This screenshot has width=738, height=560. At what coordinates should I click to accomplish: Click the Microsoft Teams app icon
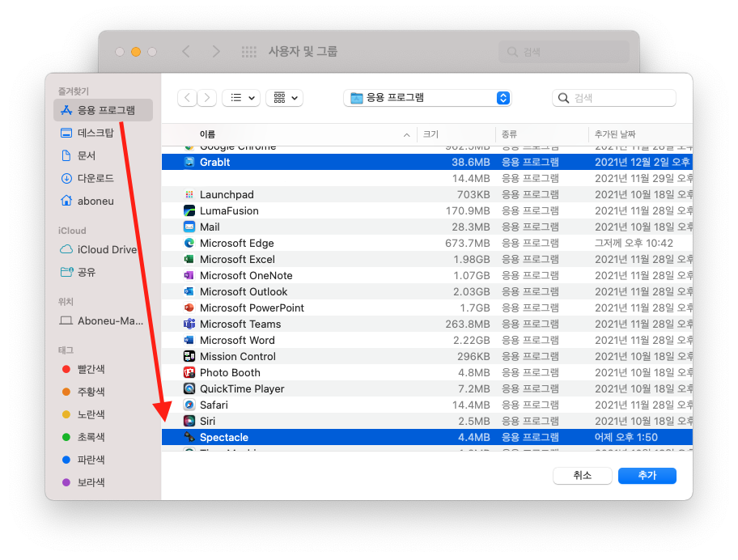coord(189,324)
